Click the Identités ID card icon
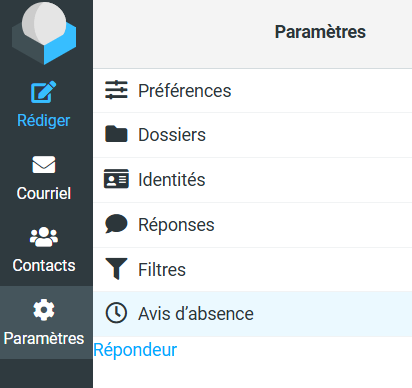 [x=116, y=179]
